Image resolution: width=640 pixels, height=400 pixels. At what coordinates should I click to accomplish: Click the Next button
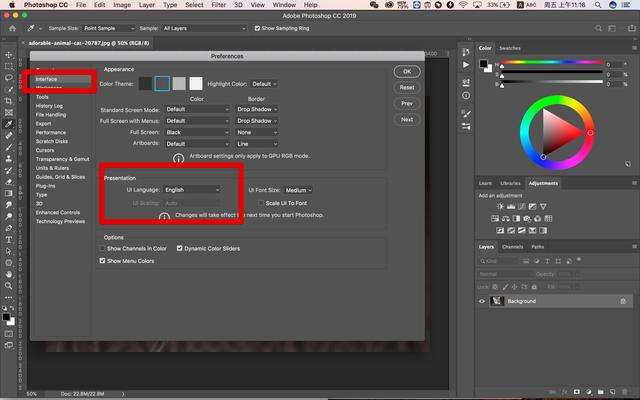(407, 120)
